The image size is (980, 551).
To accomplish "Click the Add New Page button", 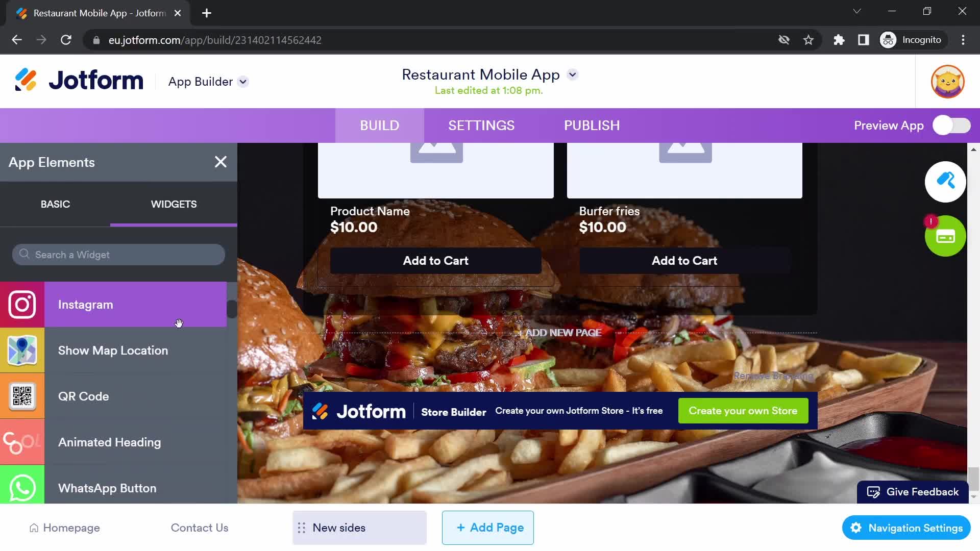I will click(560, 332).
